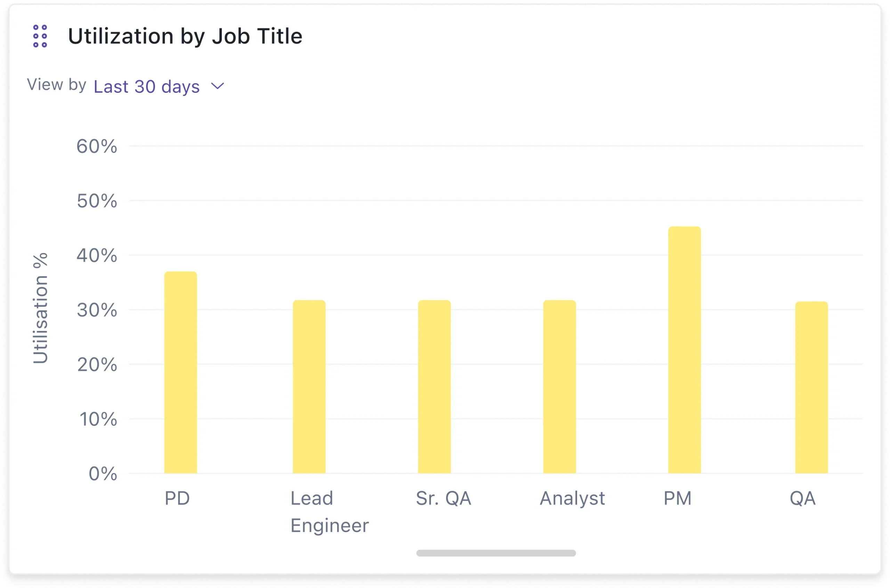Click the Lead Engineer axis label
890x588 pixels.
(329, 512)
